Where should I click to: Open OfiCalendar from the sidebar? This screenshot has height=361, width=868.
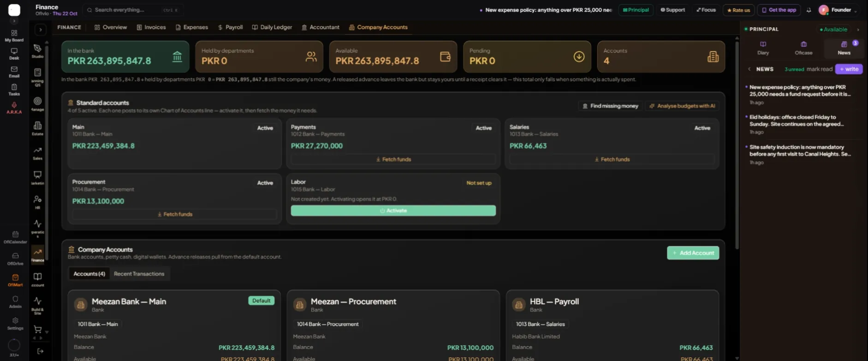coord(15,237)
